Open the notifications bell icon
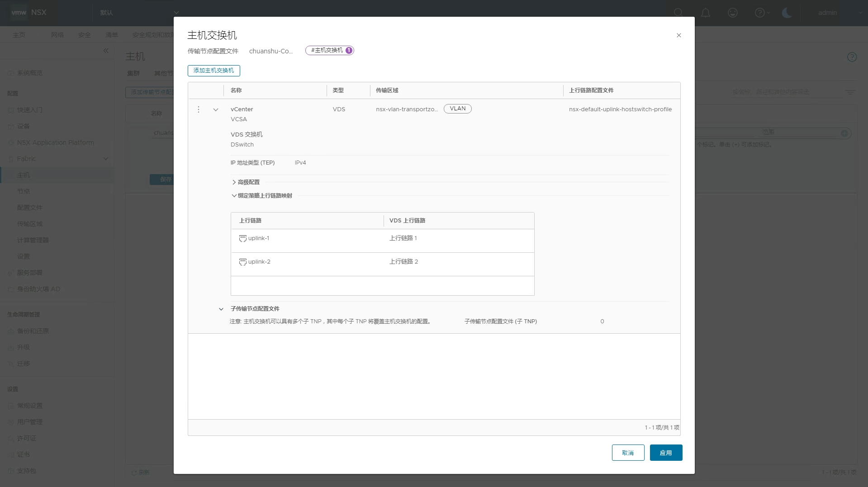The width and height of the screenshot is (868, 487). (x=705, y=13)
